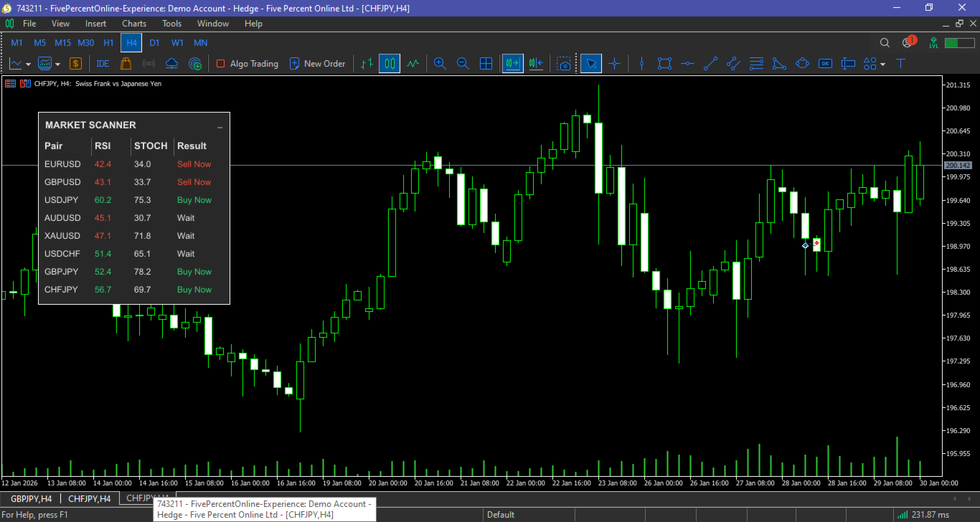Screen dimensions: 980x522
Task: Click the Default profile in status bar
Action: point(501,515)
